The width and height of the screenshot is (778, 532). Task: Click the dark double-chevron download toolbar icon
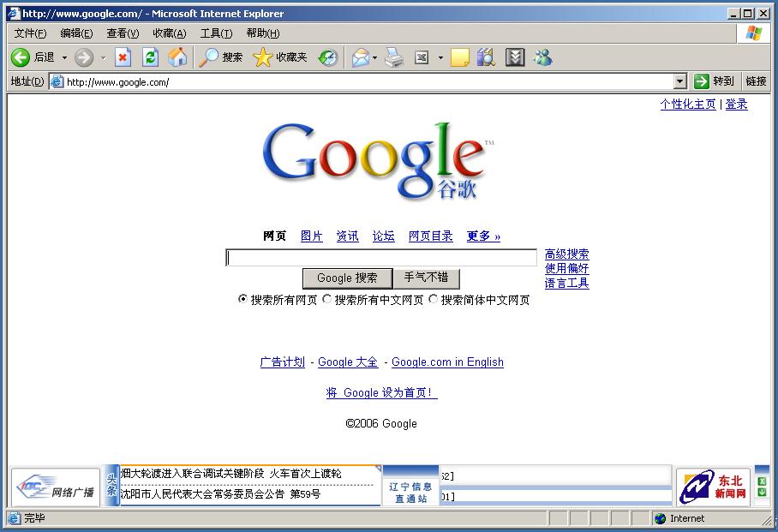[x=515, y=57]
